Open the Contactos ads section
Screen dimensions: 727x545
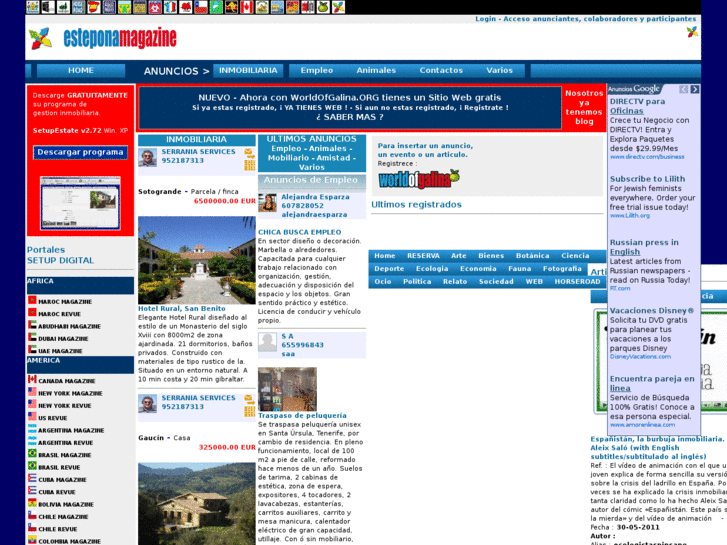441,71
